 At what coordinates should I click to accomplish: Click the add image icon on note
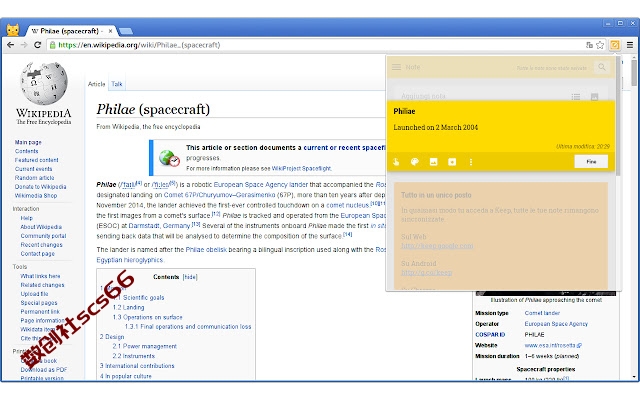click(x=433, y=162)
